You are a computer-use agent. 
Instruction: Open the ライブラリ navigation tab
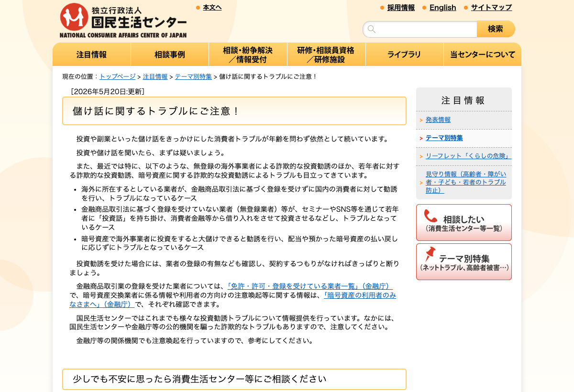coord(404,54)
